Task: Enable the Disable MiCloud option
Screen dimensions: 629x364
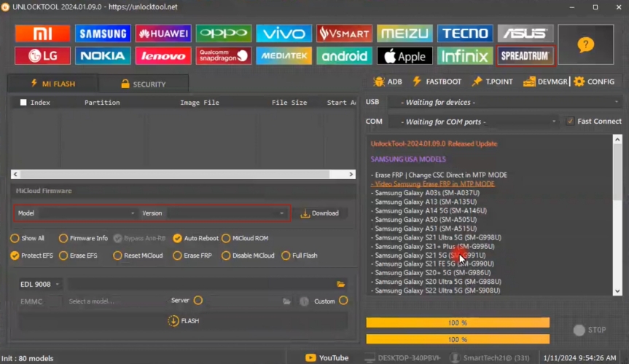Action: click(226, 256)
